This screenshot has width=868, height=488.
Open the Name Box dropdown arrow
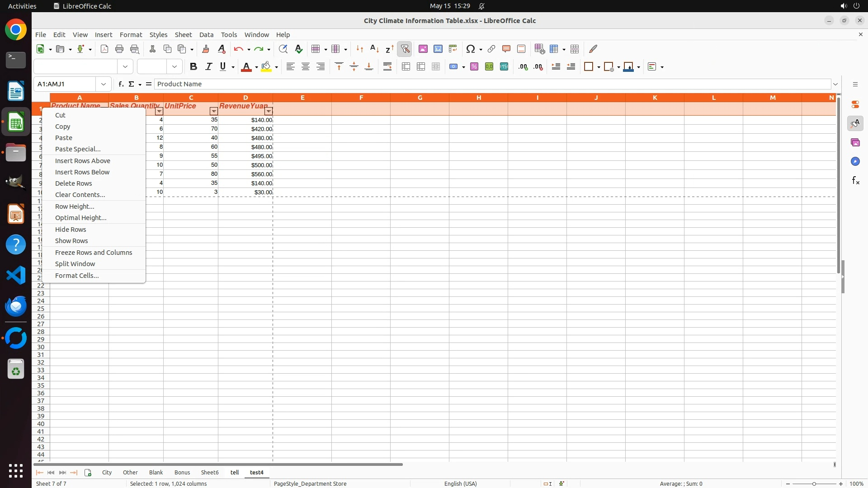pos(104,84)
